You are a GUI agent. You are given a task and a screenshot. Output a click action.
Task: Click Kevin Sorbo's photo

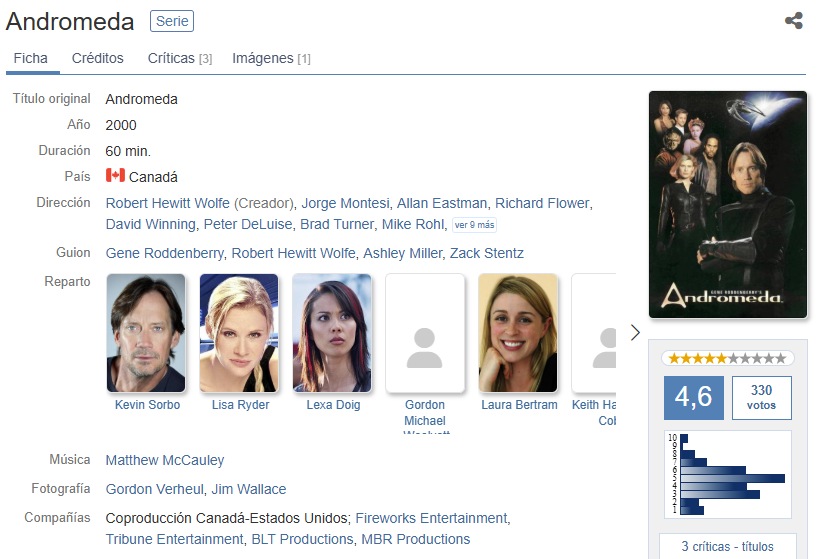pyautogui.click(x=146, y=333)
